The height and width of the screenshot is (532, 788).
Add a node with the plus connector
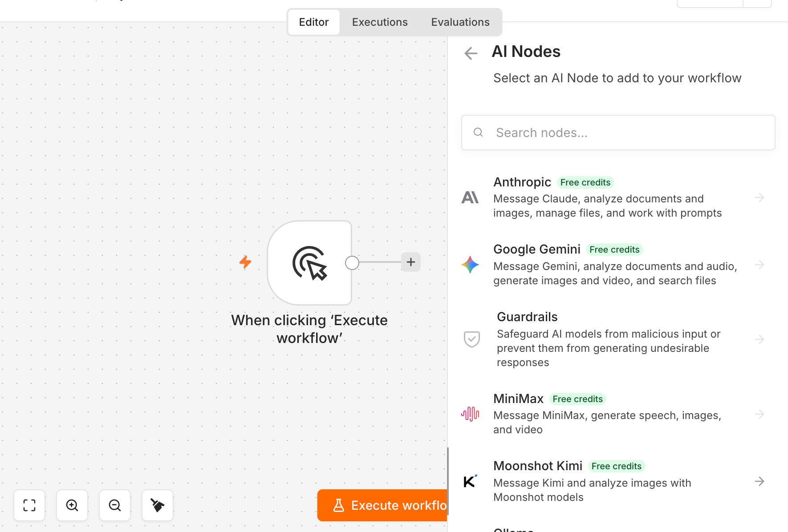(x=411, y=262)
